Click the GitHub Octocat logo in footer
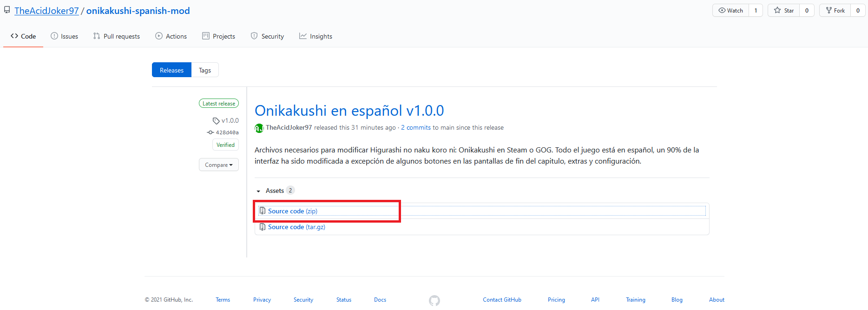This screenshot has width=868, height=310. (434, 301)
